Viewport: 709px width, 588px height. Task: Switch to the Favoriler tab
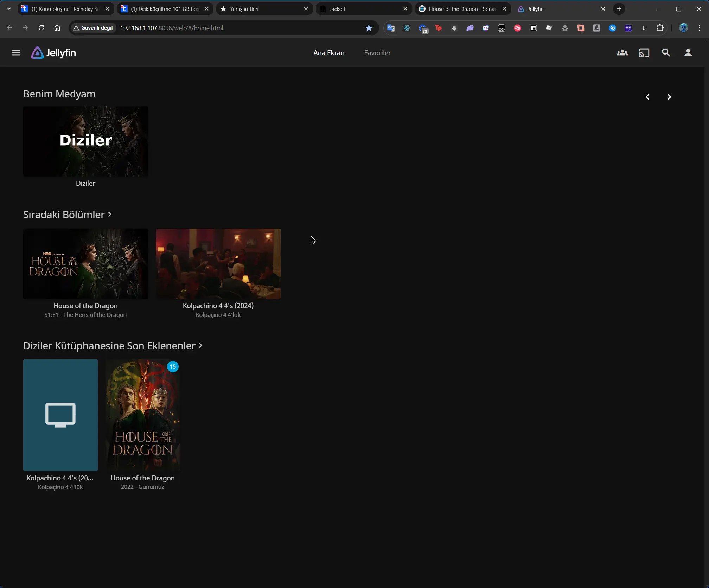(377, 53)
